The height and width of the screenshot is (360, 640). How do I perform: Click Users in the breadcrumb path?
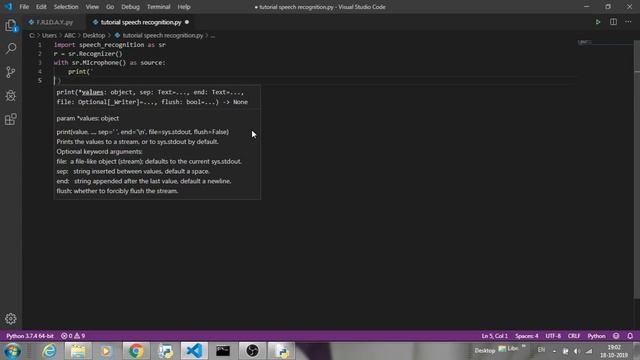point(49,36)
